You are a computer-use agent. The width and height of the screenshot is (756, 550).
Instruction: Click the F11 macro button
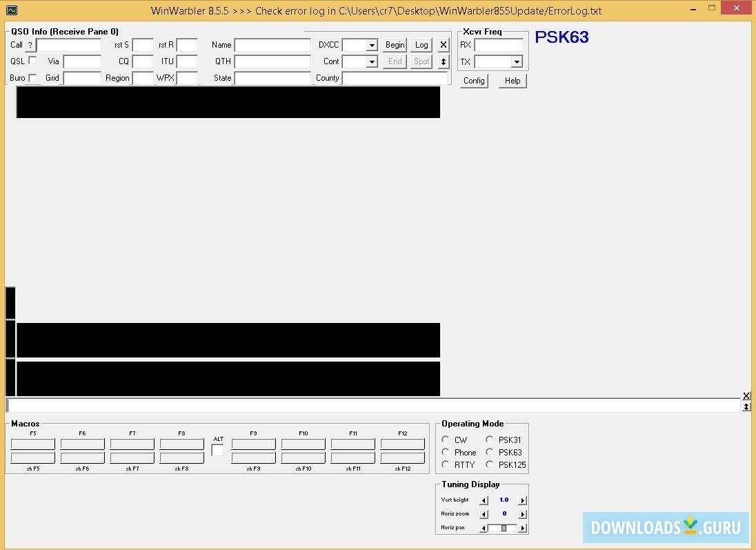[353, 444]
